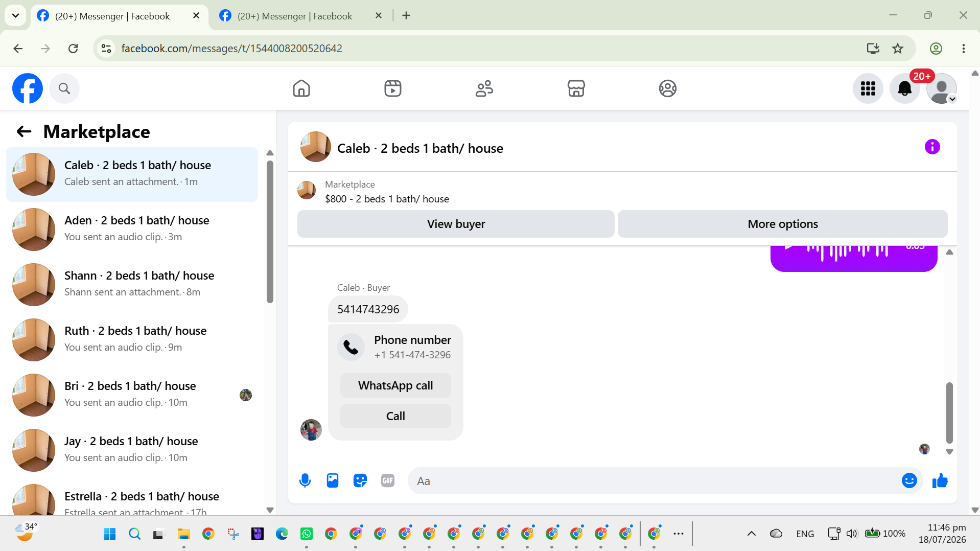Click the Call button
980x551 pixels.
point(395,416)
